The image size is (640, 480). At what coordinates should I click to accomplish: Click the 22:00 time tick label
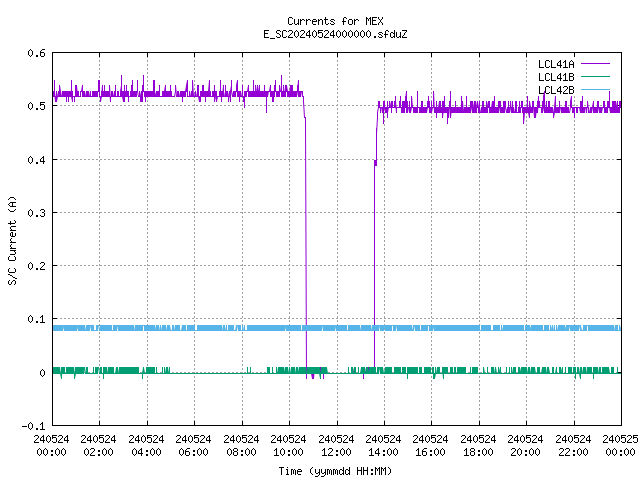573,452
